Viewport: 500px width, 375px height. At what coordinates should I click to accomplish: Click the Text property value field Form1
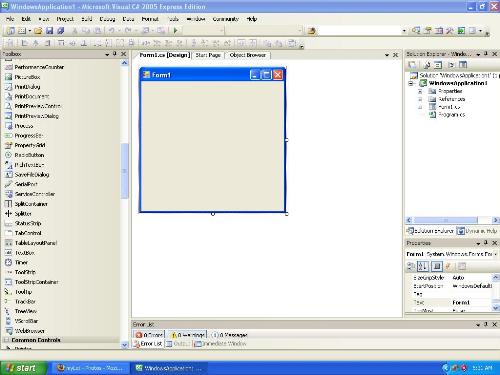[x=471, y=302]
